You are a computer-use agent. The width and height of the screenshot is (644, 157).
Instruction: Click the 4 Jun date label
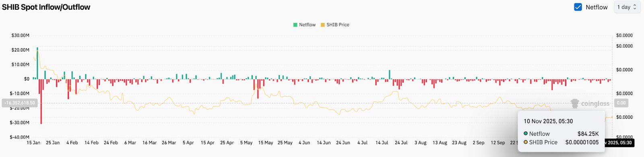pyautogui.click(x=304, y=143)
